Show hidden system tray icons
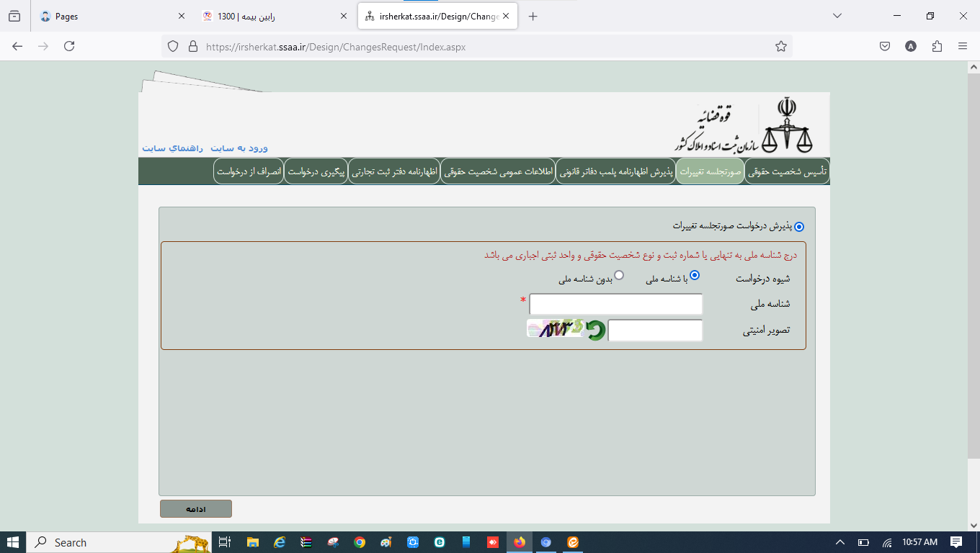The width and height of the screenshot is (980, 553). pyautogui.click(x=839, y=542)
